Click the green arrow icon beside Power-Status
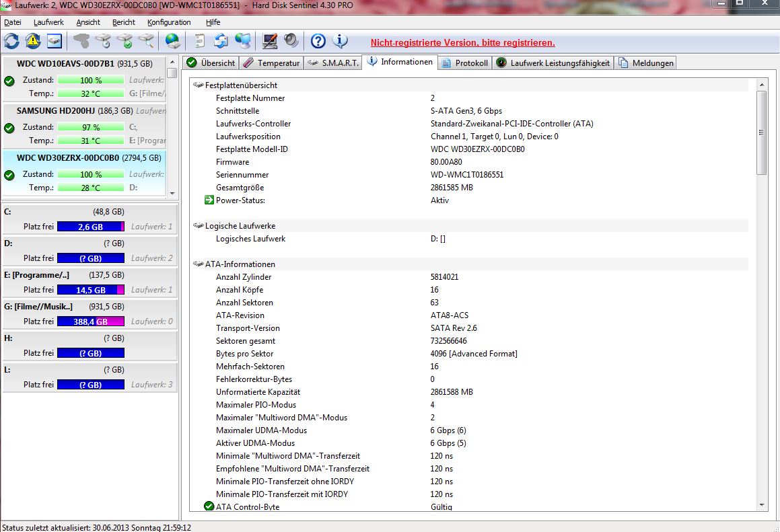Image resolution: width=780 pixels, height=532 pixels. (x=209, y=200)
